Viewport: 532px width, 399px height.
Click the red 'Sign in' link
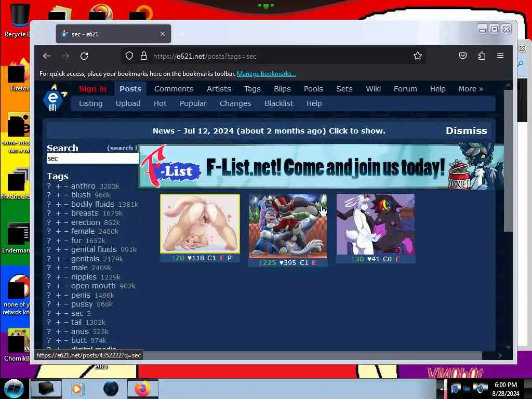[92, 89]
